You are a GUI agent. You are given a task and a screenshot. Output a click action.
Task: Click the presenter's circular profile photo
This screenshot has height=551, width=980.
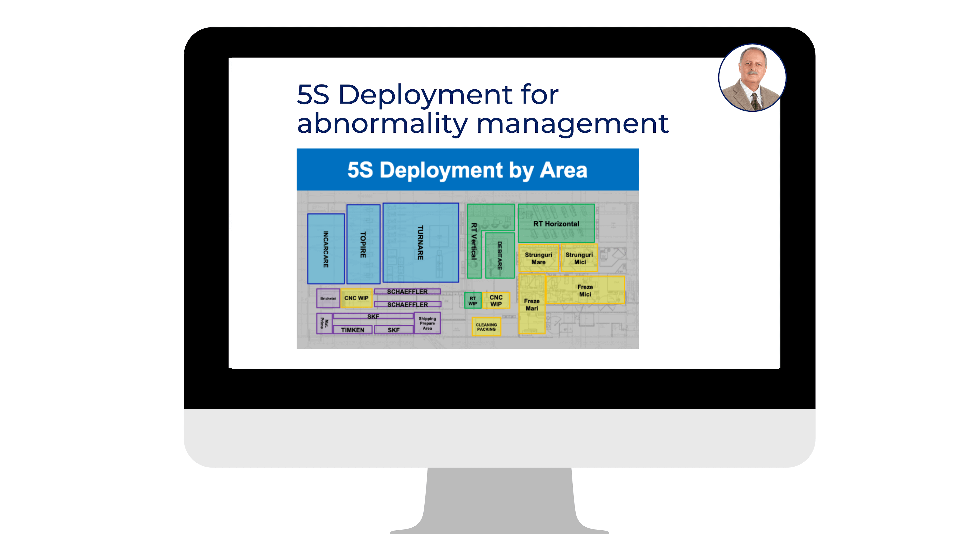coord(752,77)
